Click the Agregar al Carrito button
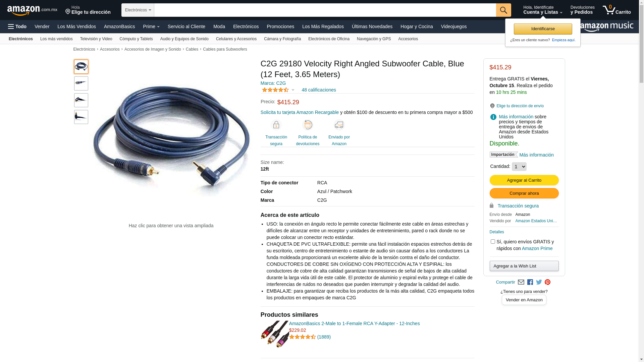The image size is (644, 362). pyautogui.click(x=524, y=180)
